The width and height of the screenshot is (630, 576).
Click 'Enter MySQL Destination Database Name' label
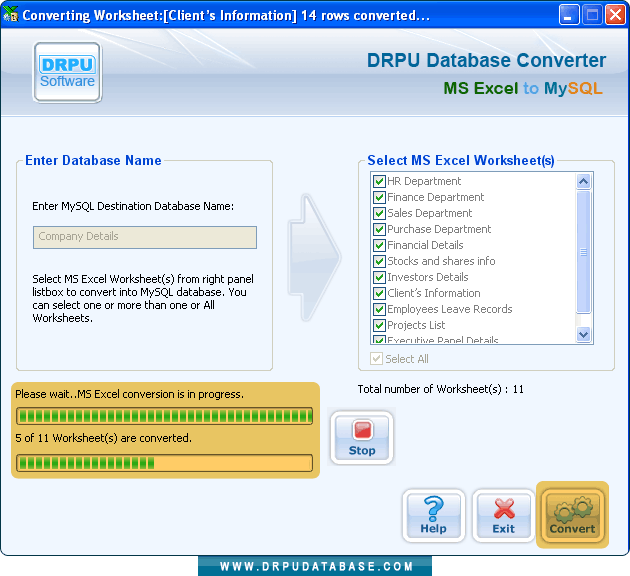click(133, 206)
